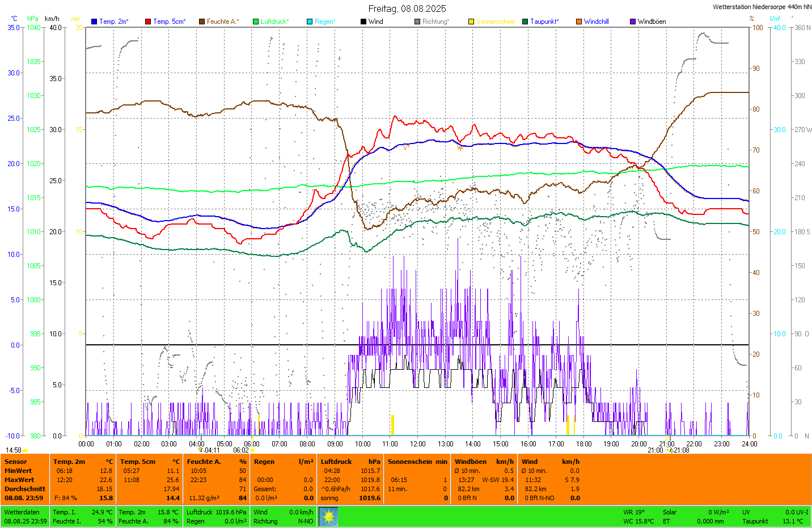
Task: Click the Wetterdaten cell in green bar
Action: click(x=22, y=512)
